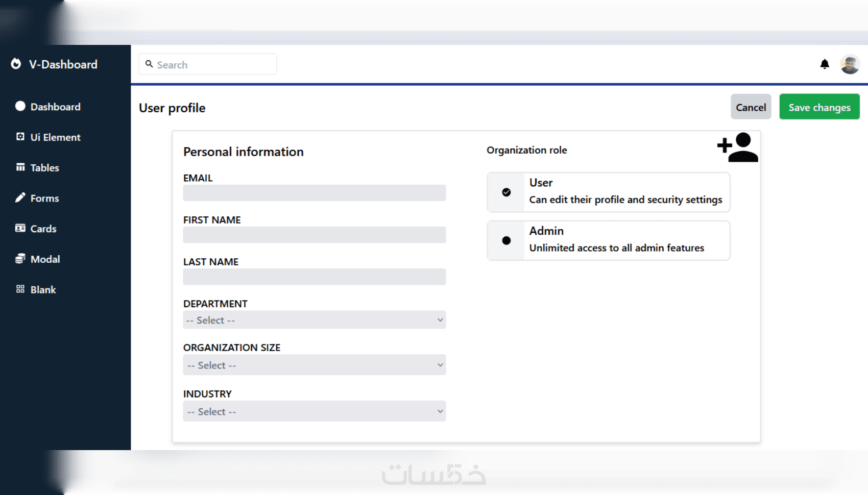The width and height of the screenshot is (868, 495).
Task: Click the Forms pencil icon
Action: (20, 198)
